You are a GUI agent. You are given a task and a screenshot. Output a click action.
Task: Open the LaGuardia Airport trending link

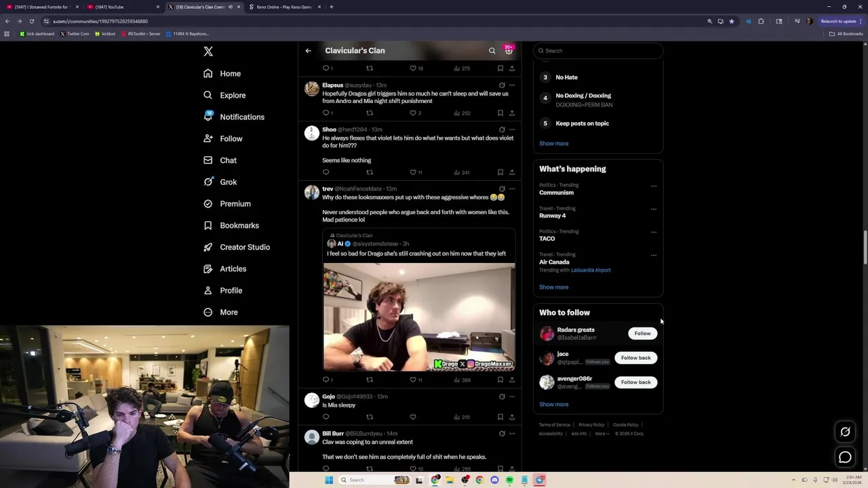pyautogui.click(x=591, y=270)
